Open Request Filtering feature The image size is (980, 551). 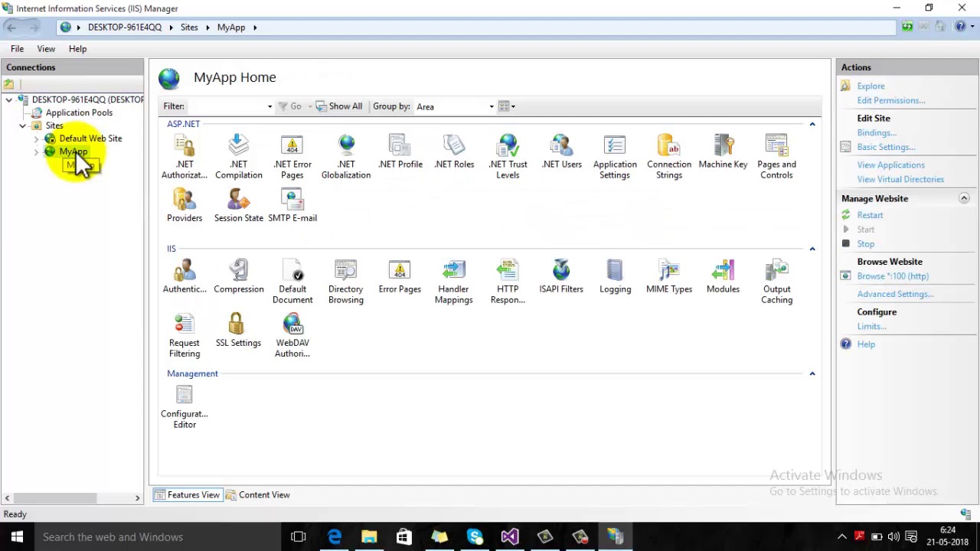185,335
